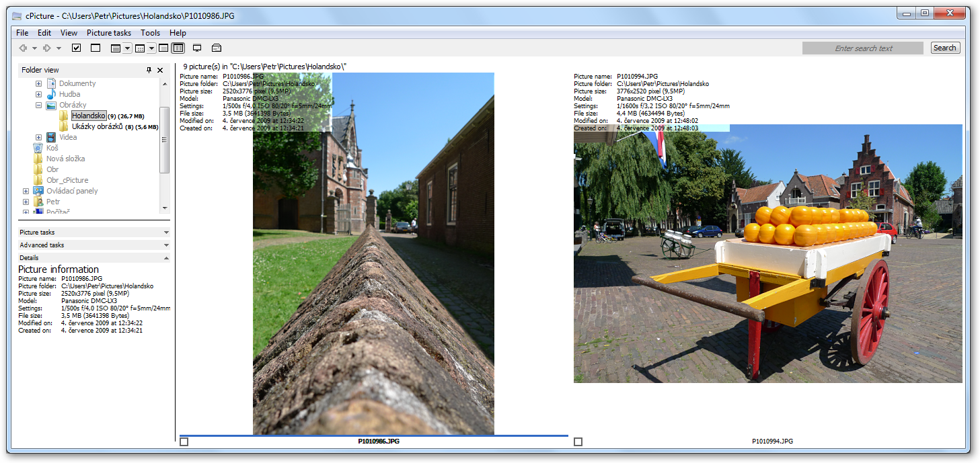Switch to the list details view icon
The height and width of the screenshot is (463, 980).
[163, 48]
